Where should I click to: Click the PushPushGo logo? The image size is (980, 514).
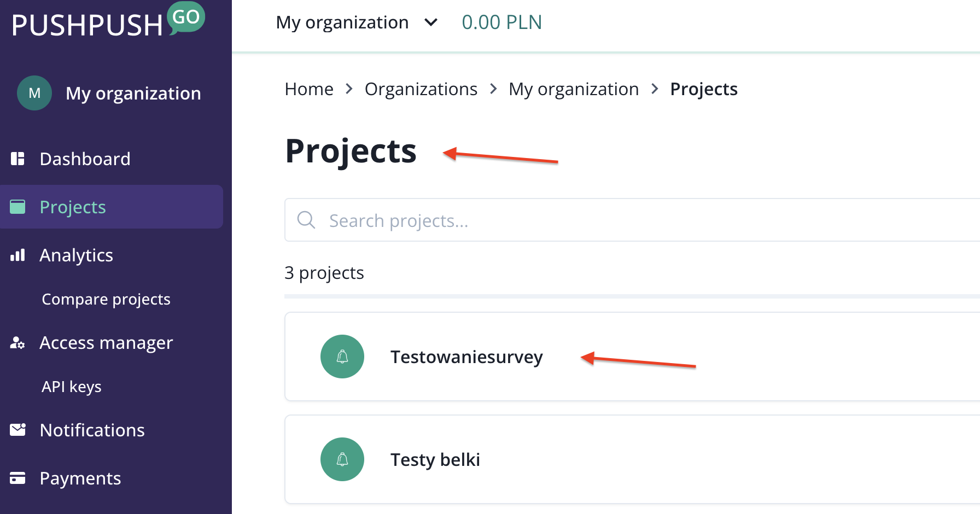pyautogui.click(x=108, y=22)
